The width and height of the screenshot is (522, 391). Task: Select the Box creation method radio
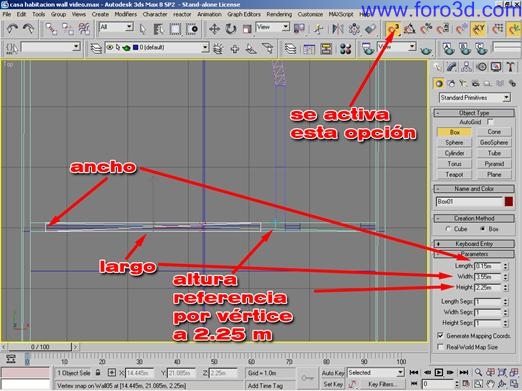pyautogui.click(x=483, y=229)
